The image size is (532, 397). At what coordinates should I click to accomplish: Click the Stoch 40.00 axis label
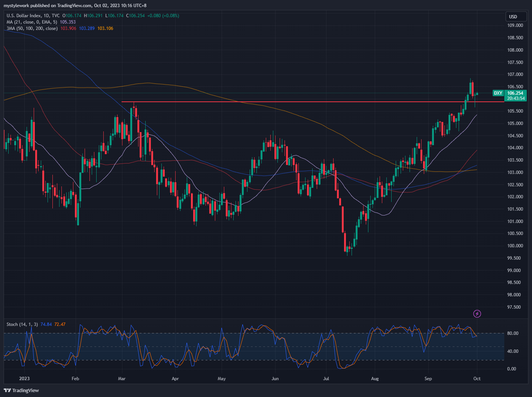point(513,351)
